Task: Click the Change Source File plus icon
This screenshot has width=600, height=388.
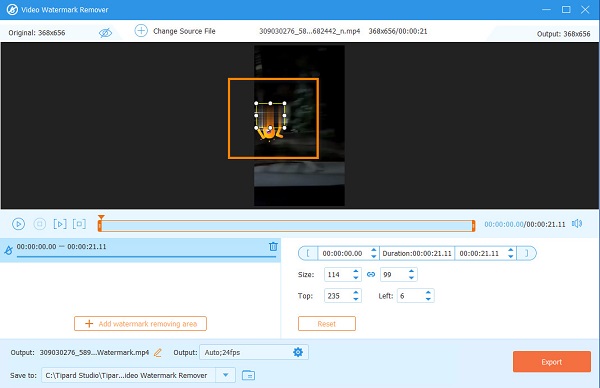Action: [x=141, y=31]
